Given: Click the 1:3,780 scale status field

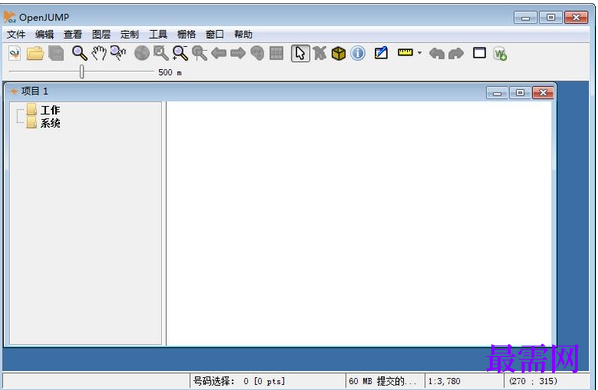Looking at the screenshot, I should pyautogui.click(x=464, y=381).
